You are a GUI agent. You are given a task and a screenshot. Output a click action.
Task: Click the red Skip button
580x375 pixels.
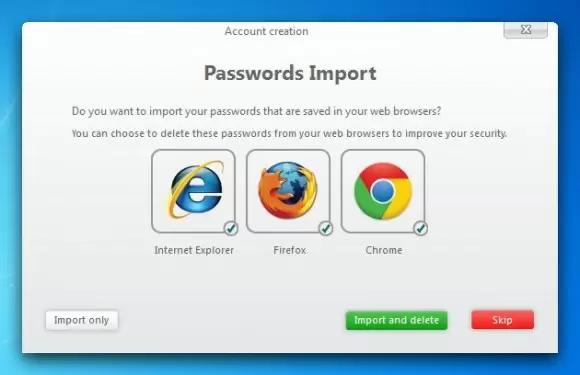tap(502, 320)
